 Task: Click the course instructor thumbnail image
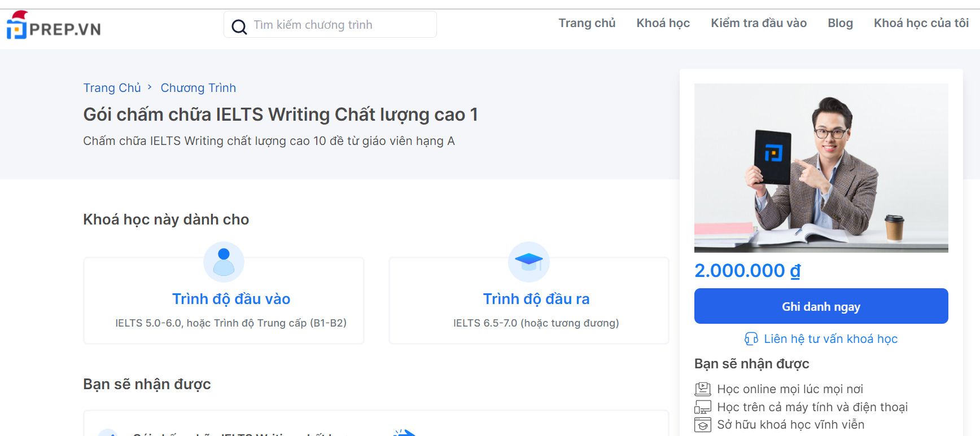[821, 168]
